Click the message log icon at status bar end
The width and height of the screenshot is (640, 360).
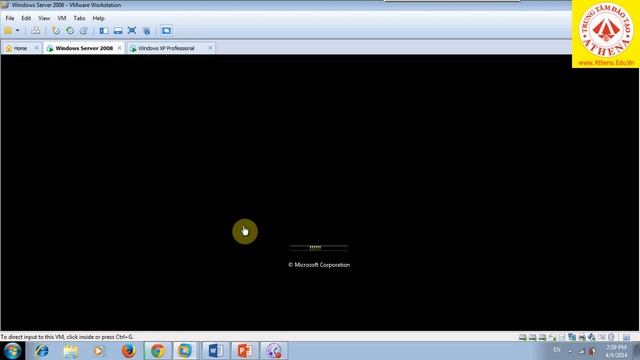tap(627, 337)
